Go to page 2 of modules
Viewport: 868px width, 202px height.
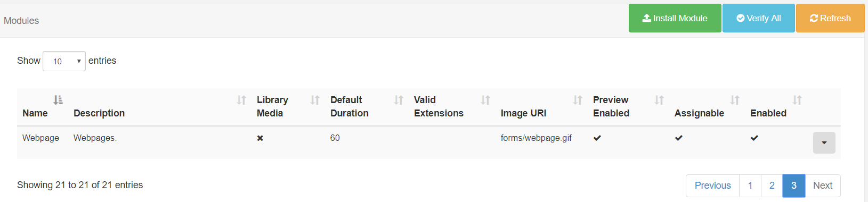(772, 186)
